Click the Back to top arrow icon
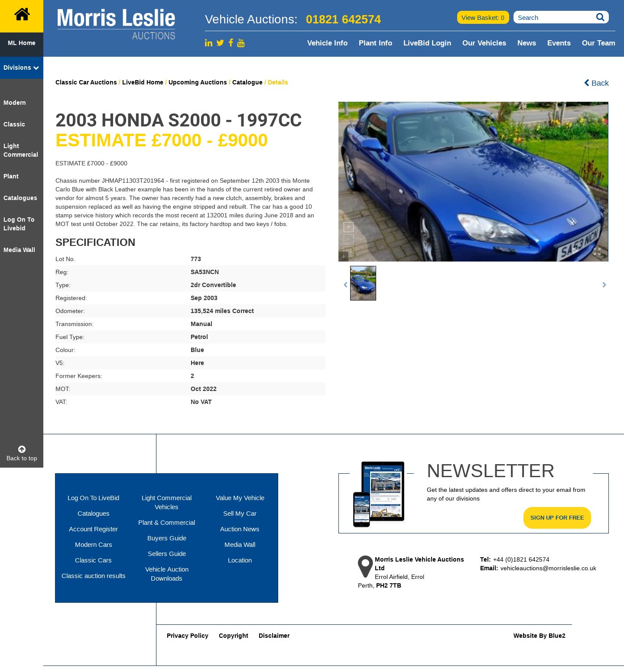The image size is (624, 672). 22,449
